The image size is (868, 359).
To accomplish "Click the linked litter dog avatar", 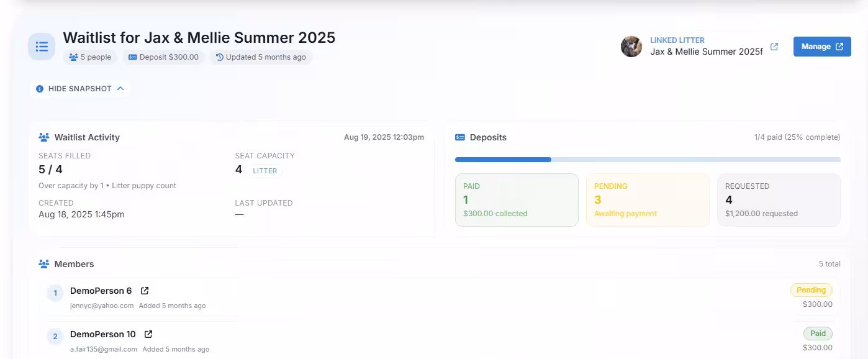I will pyautogui.click(x=631, y=47).
